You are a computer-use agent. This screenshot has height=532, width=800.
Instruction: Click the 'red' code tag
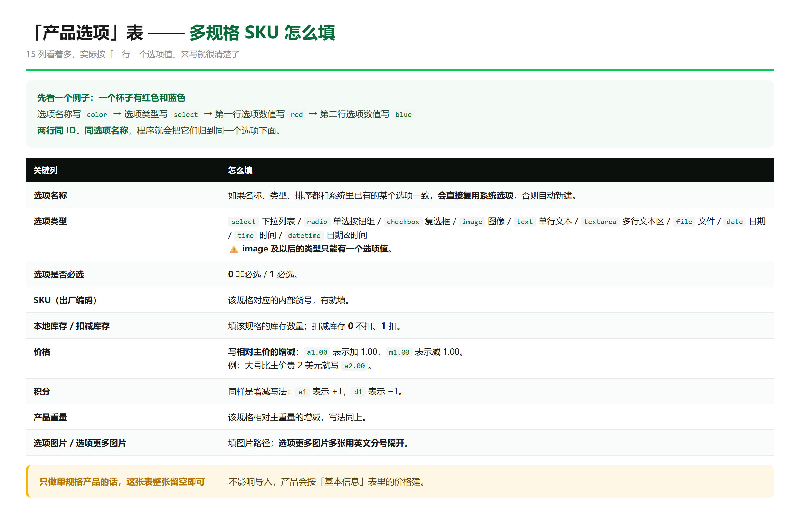click(x=296, y=115)
